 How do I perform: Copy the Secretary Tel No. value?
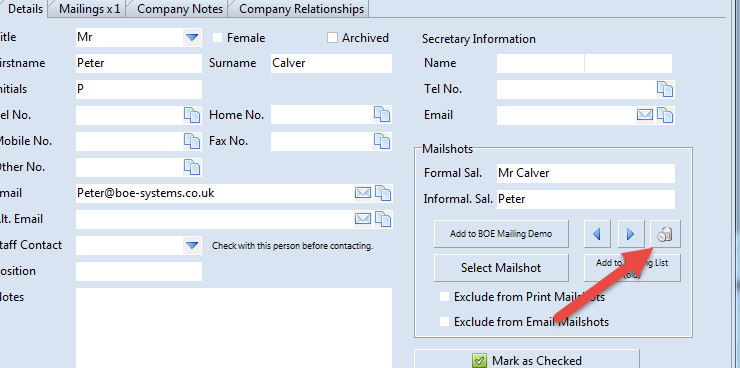point(665,89)
